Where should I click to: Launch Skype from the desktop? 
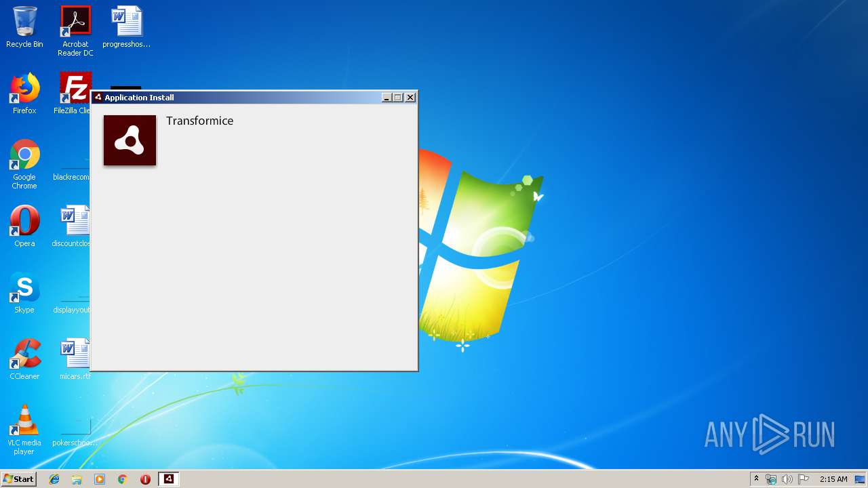tap(24, 293)
